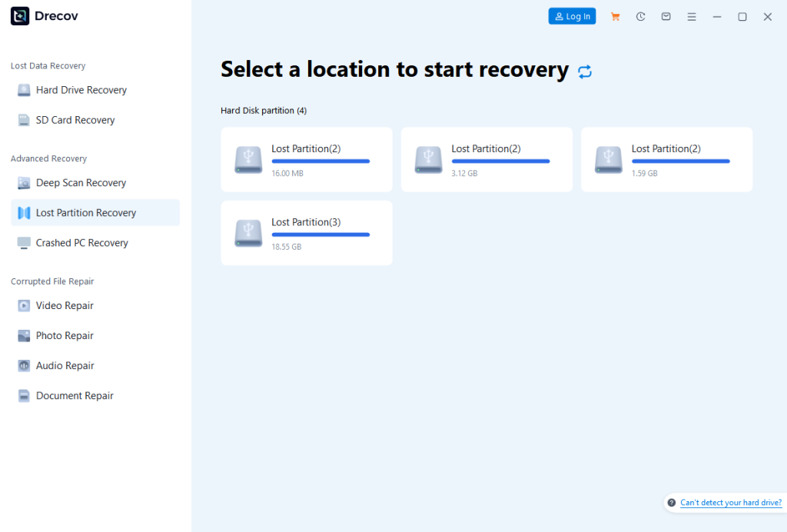
Task: Open SD Card Recovery
Action: [x=75, y=120]
